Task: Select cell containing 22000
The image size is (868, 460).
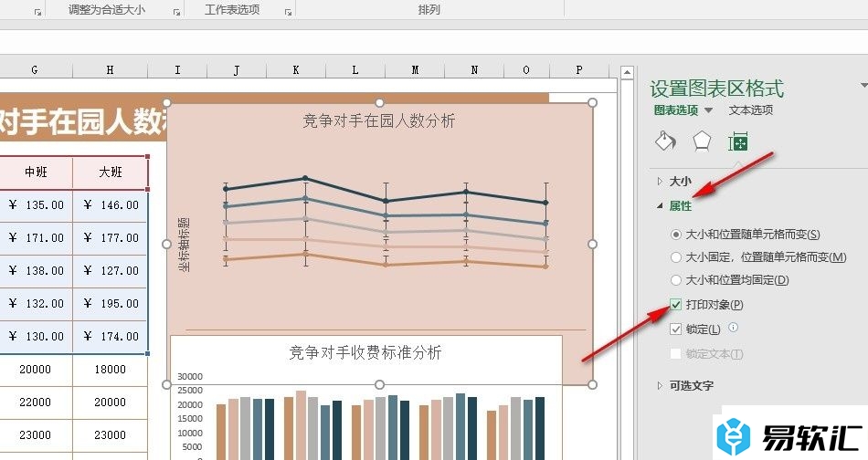Action: coord(36,402)
